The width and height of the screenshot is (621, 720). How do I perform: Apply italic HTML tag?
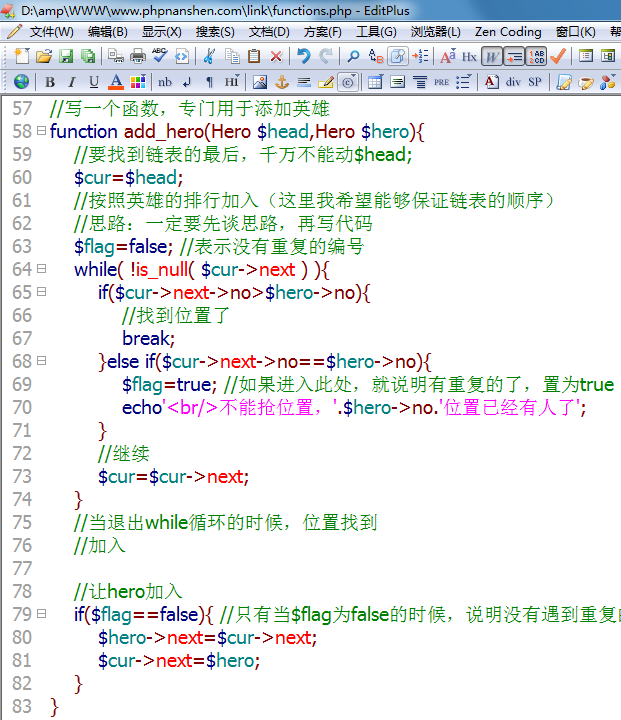pyautogui.click(x=72, y=82)
